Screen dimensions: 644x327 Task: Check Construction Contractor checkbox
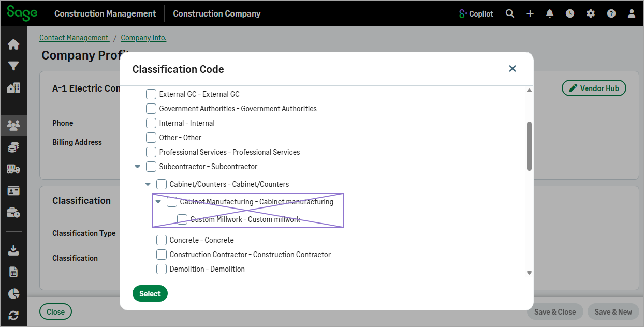(162, 255)
